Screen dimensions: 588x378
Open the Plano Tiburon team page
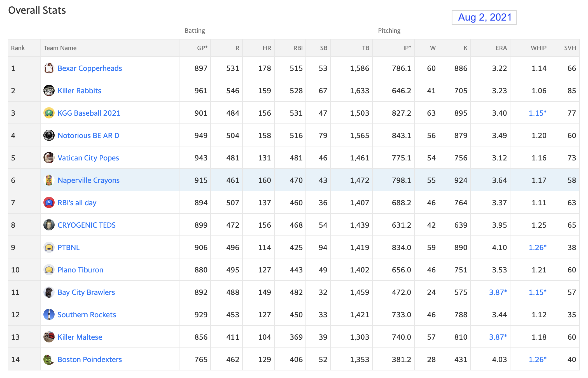pyautogui.click(x=80, y=270)
